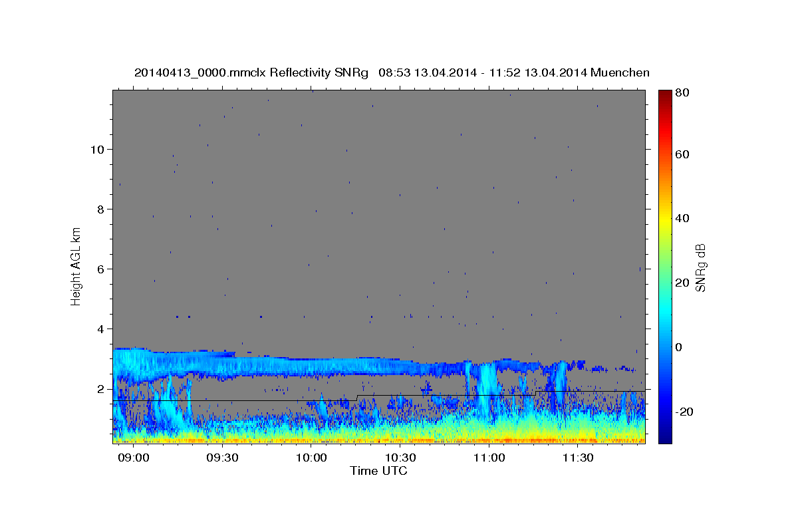Image resolution: width=798 pixels, height=532 pixels.
Task: Click the plot title starting '20140413_0000.mmclx Reflectivity'
Action: (x=392, y=72)
